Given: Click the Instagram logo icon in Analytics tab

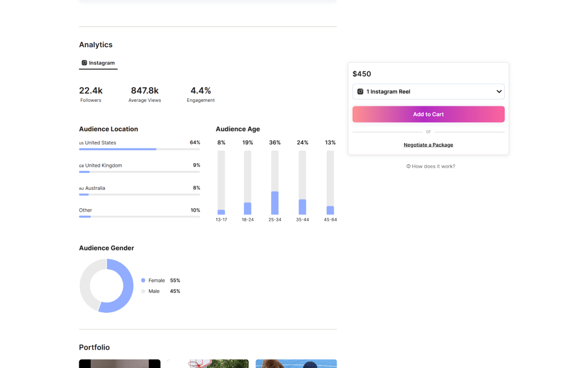Looking at the screenshot, I should tap(84, 63).
